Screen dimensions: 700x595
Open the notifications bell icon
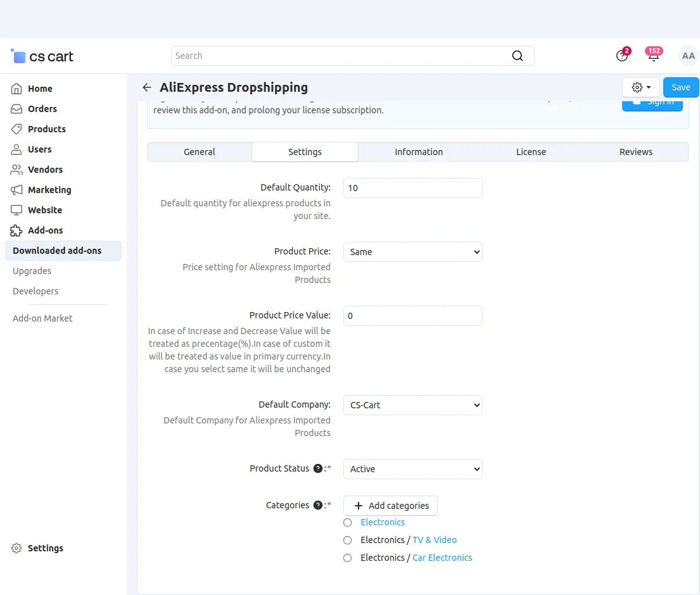tap(653, 56)
